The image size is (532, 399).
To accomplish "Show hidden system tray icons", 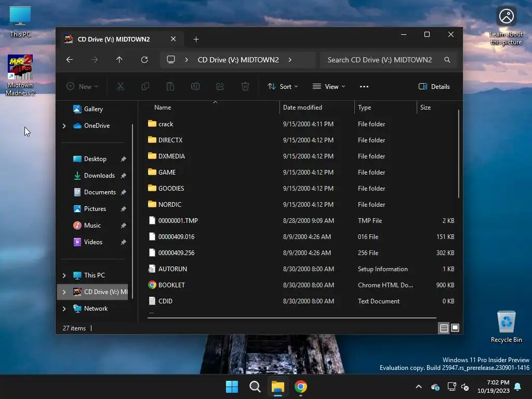I will tap(419, 387).
